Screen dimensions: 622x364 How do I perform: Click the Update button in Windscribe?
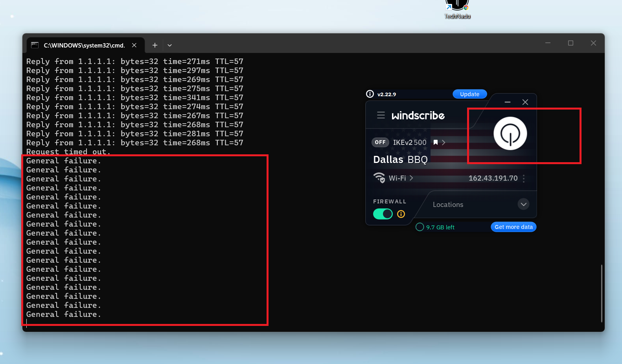pyautogui.click(x=469, y=94)
